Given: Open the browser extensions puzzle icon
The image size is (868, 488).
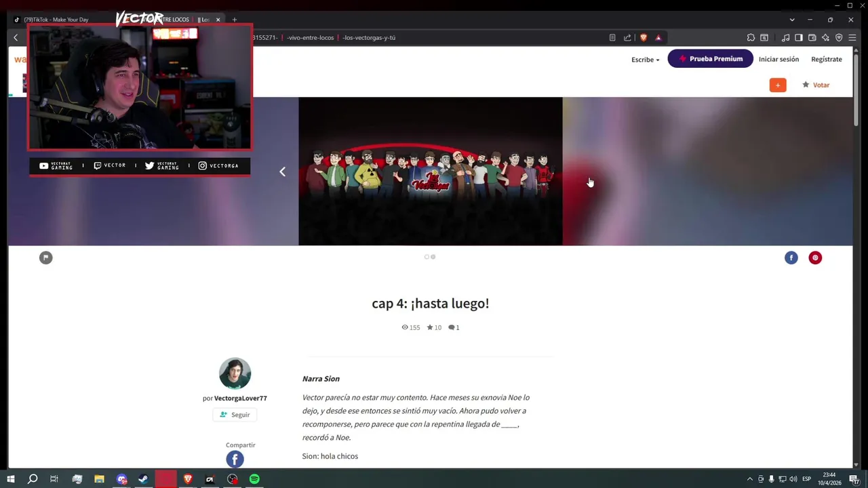Looking at the screenshot, I should click(751, 38).
